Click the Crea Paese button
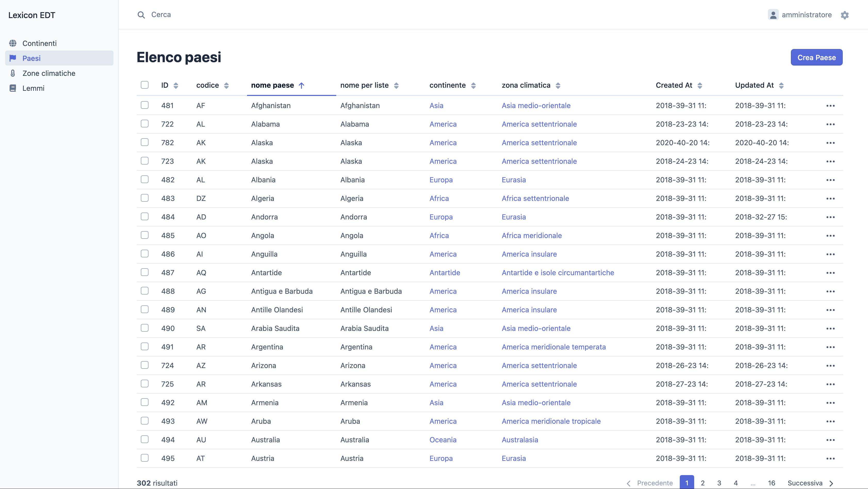This screenshot has width=868, height=489. [x=816, y=58]
